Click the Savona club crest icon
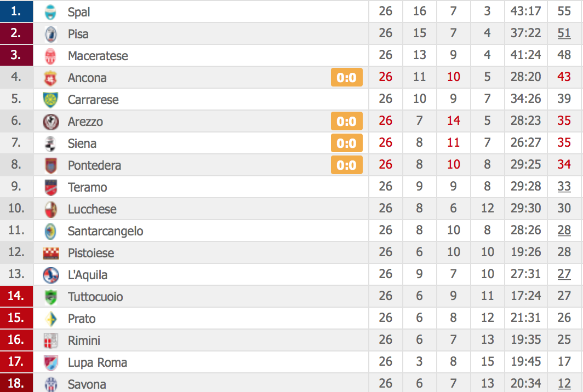 click(51, 384)
